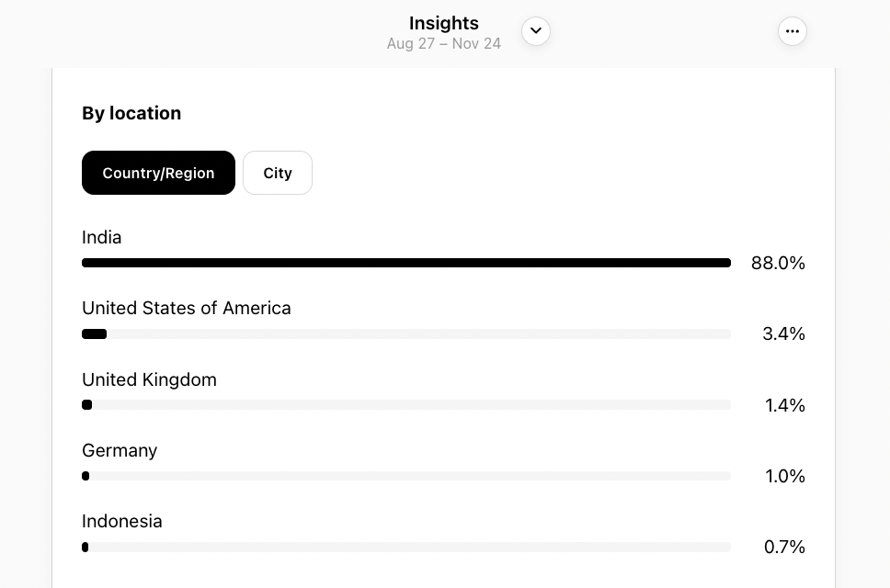Select the Country/Region tab
The image size is (890, 588).
(158, 173)
